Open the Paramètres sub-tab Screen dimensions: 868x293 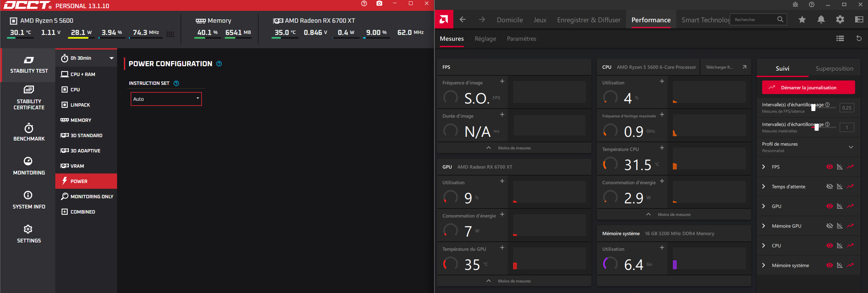pyautogui.click(x=522, y=39)
